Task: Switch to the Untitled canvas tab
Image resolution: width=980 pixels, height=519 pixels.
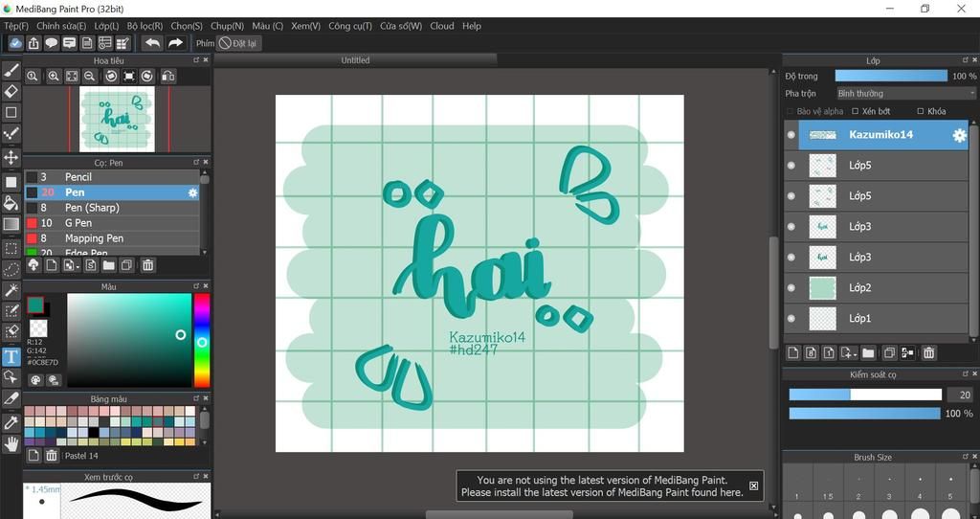Action: coord(355,60)
